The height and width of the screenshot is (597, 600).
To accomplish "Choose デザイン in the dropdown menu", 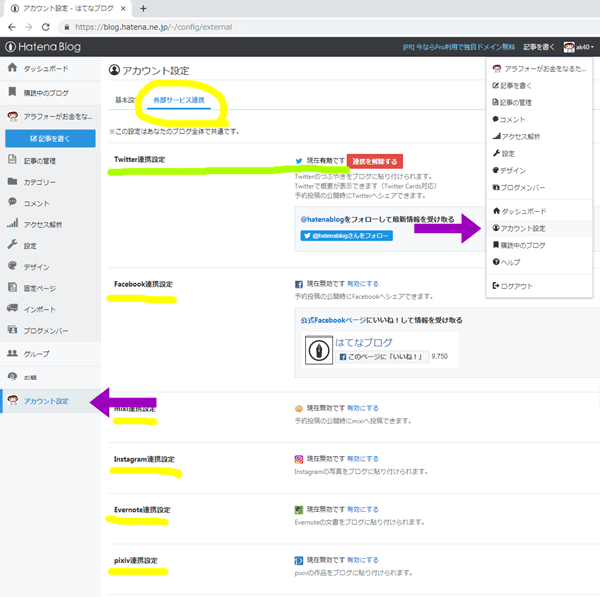I will [x=539, y=170].
